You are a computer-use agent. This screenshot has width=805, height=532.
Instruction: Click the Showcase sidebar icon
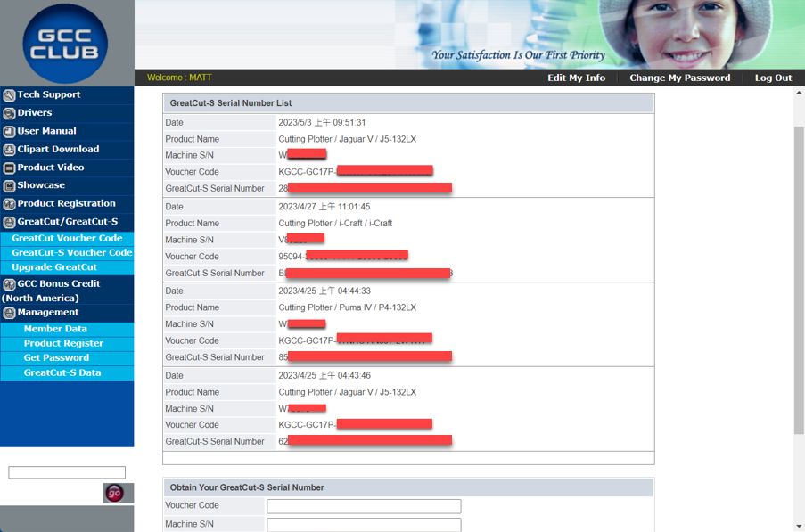tap(9, 186)
